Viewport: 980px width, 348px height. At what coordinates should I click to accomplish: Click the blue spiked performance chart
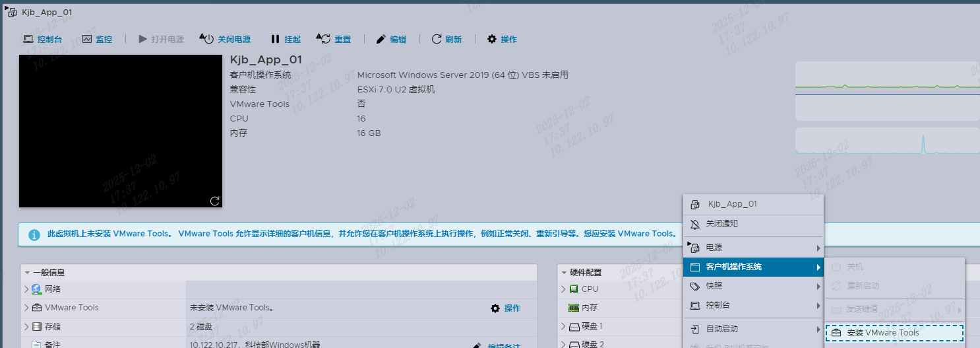coord(887,142)
